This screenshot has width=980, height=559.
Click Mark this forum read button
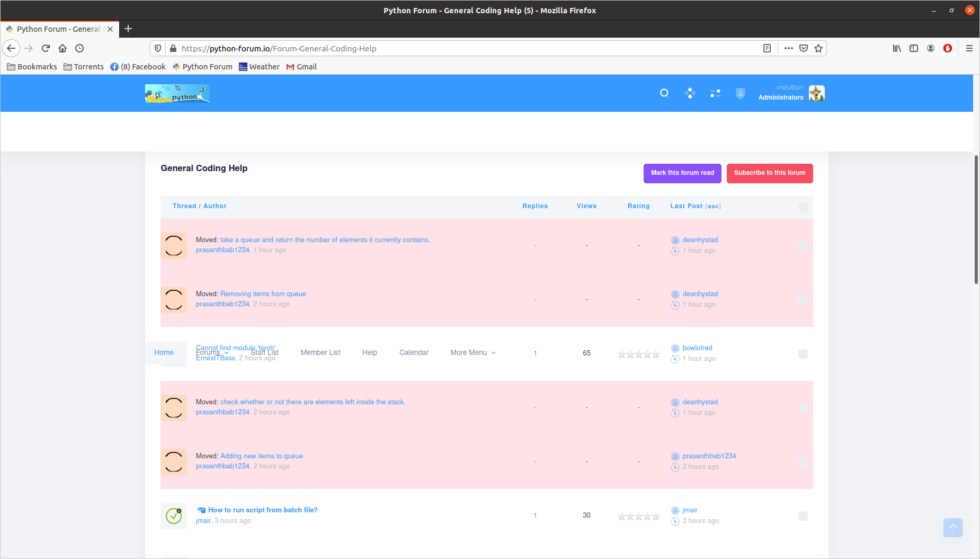pyautogui.click(x=682, y=173)
